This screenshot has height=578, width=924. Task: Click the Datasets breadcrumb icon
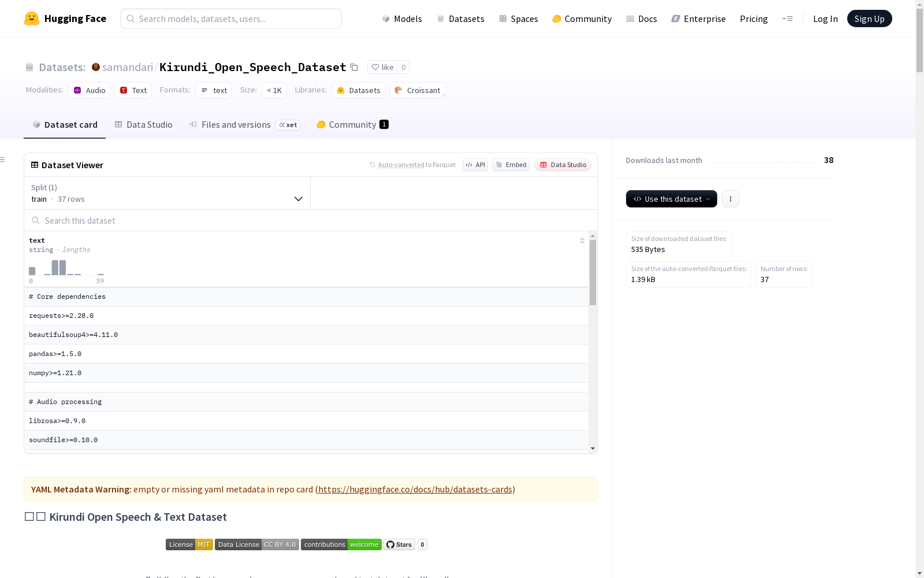coord(29,67)
